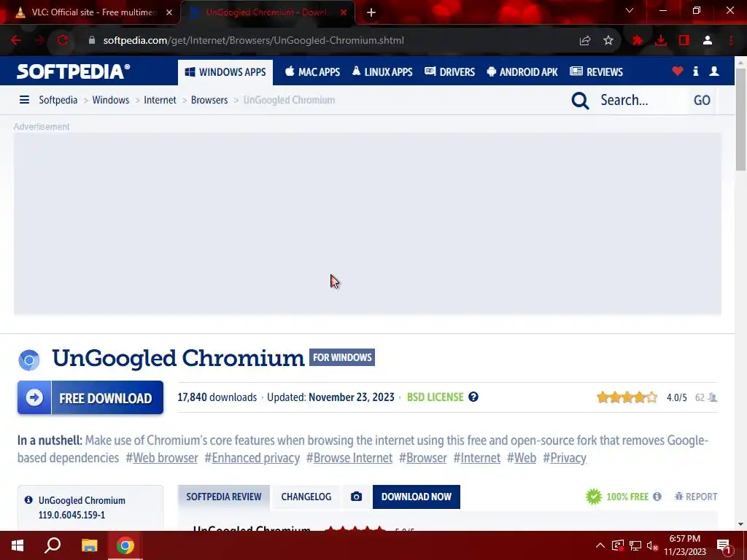Go back using browser back arrow

click(16, 41)
